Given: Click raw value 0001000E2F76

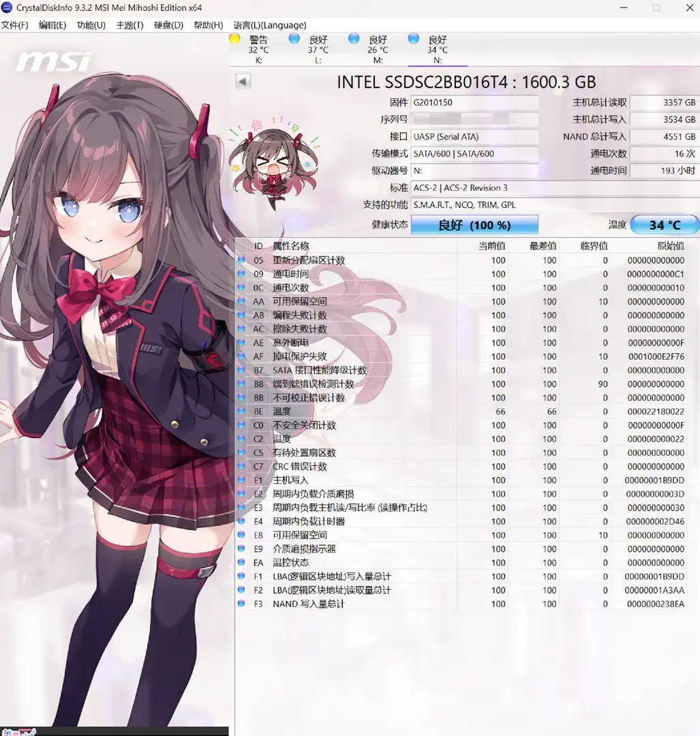Looking at the screenshot, I should tap(656, 356).
